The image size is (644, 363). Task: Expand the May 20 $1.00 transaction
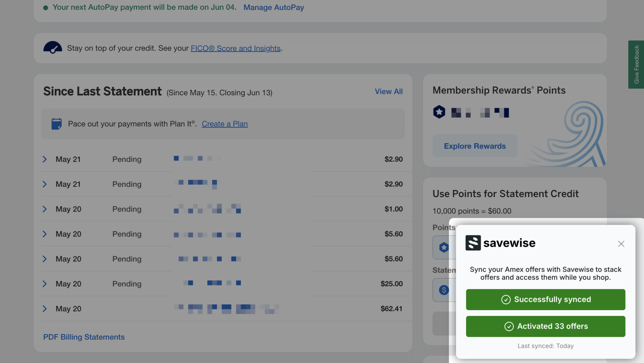(x=45, y=209)
